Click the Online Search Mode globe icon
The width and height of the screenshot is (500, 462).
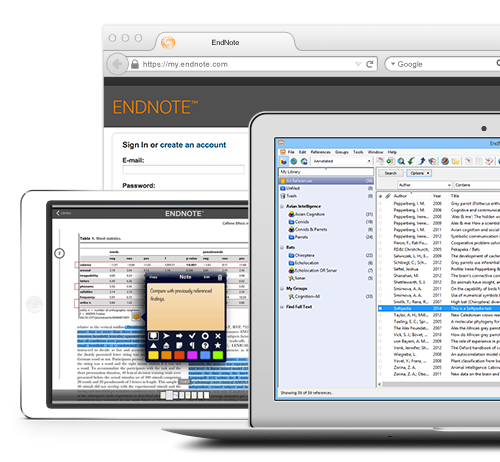point(294,161)
